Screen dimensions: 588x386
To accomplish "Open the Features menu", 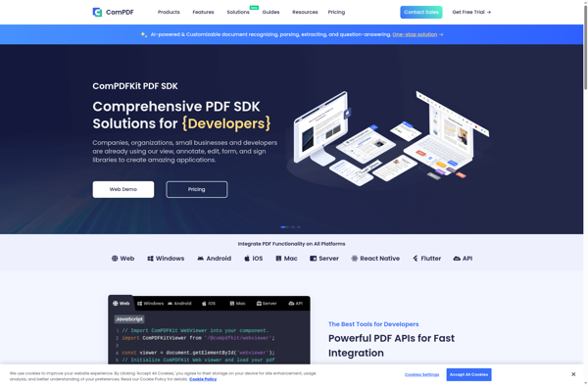I will pyautogui.click(x=203, y=12).
